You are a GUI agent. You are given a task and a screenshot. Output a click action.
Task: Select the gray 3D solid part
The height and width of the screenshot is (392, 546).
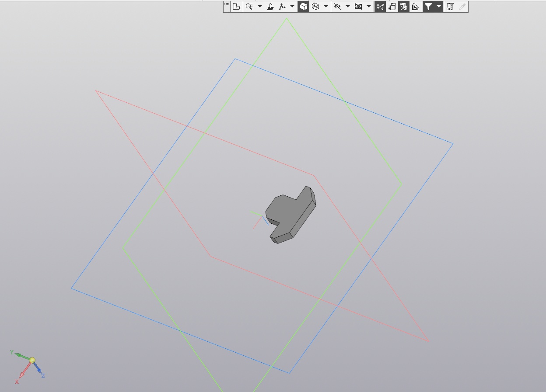291,214
